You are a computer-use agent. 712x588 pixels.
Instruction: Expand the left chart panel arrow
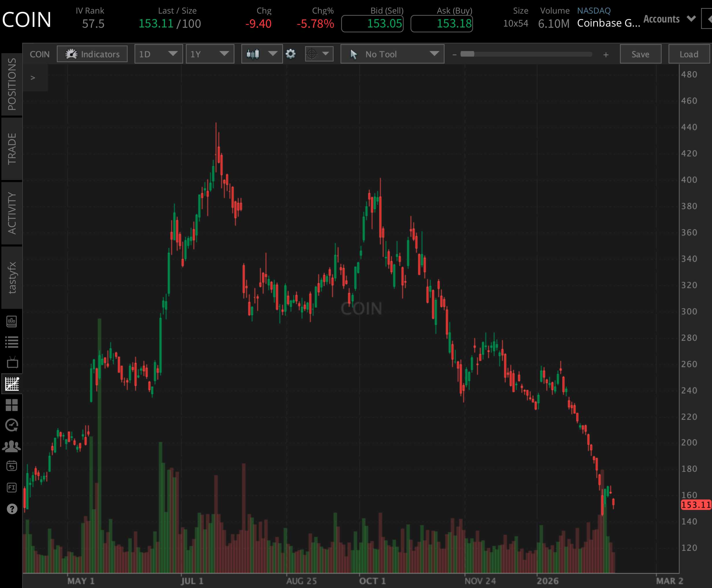tap(33, 78)
